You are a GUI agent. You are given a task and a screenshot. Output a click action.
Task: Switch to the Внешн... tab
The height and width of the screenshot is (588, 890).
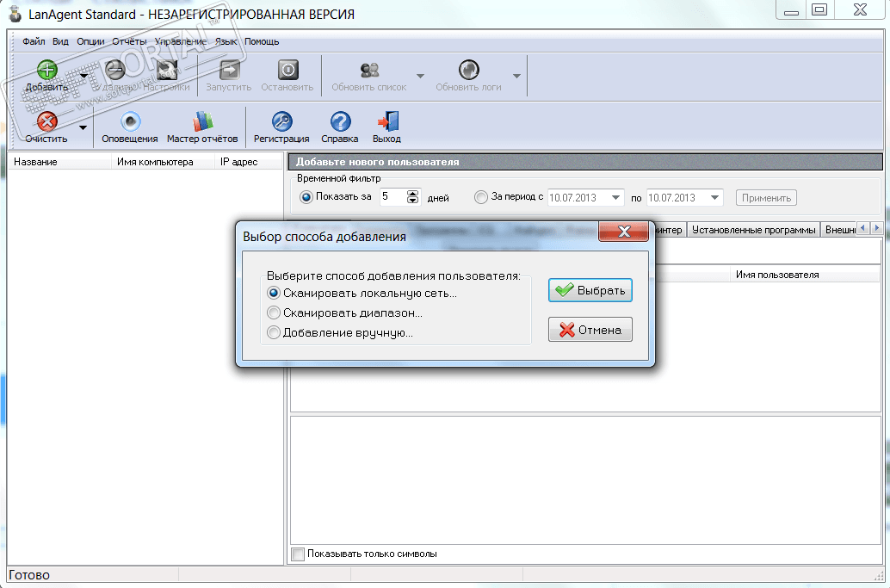point(839,230)
